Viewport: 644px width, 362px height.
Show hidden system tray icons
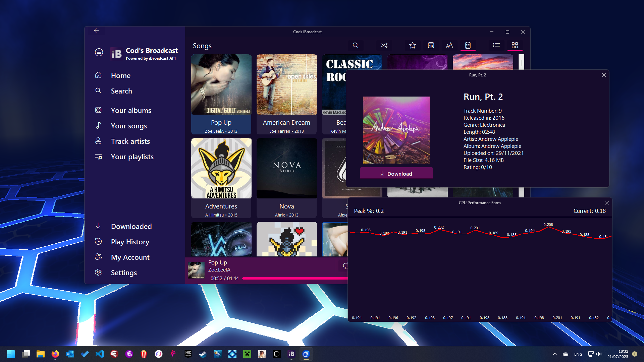tap(555, 354)
